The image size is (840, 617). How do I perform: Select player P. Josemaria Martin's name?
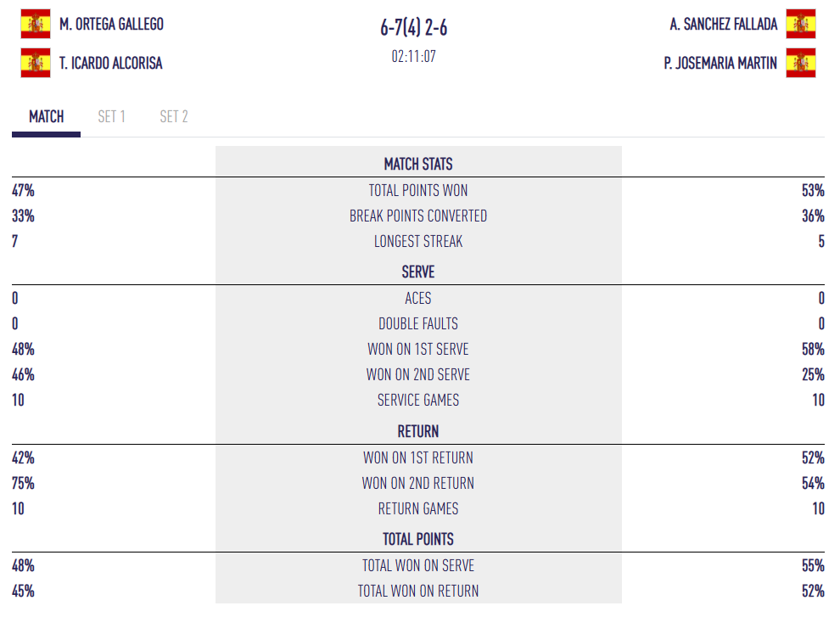pyautogui.click(x=720, y=64)
